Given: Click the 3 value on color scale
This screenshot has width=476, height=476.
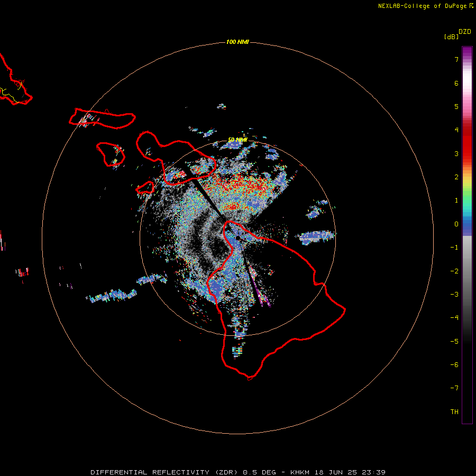Looking at the screenshot, I should point(456,153).
